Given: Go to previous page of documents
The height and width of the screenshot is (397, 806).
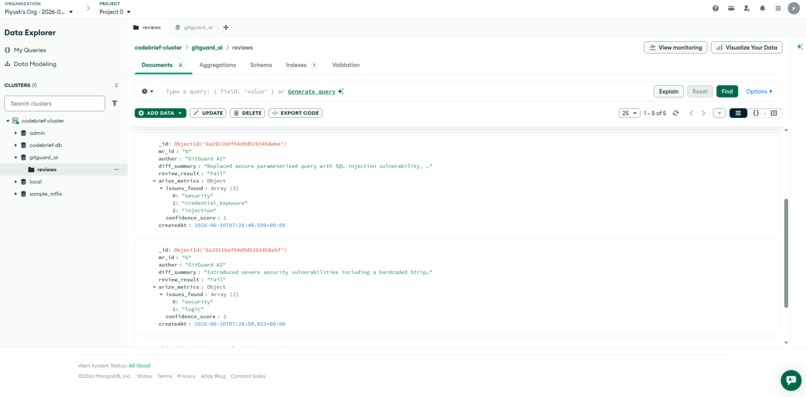Looking at the screenshot, I should (x=691, y=113).
